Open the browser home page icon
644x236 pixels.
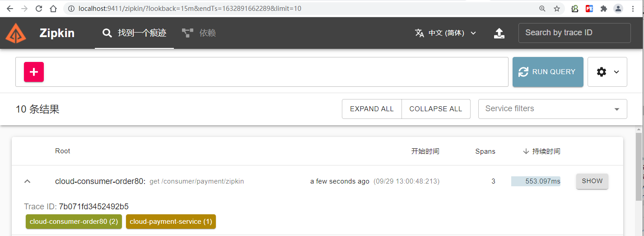coord(53,9)
